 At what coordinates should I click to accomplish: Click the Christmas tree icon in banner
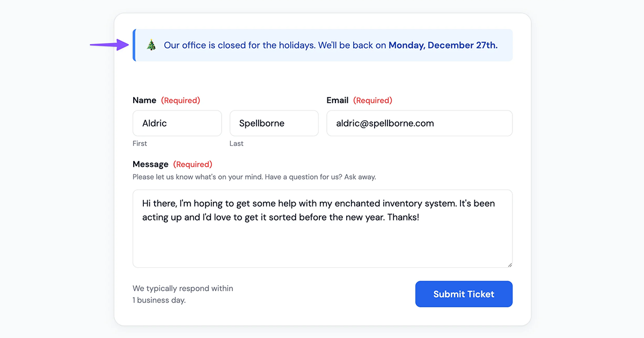tap(152, 46)
